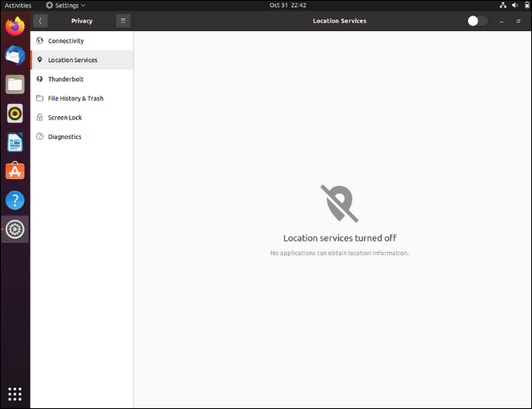
Task: Click the Privacy header title
Action: click(82, 21)
